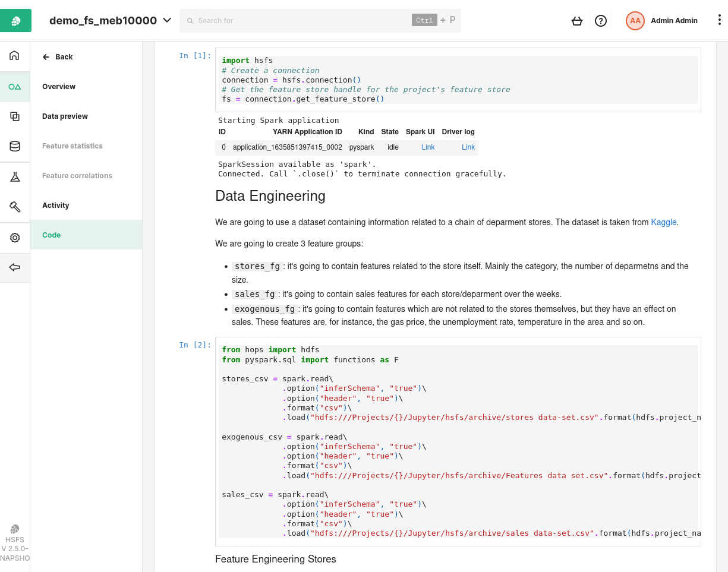Open the settings gear icon
The image size is (728, 572).
point(15,237)
